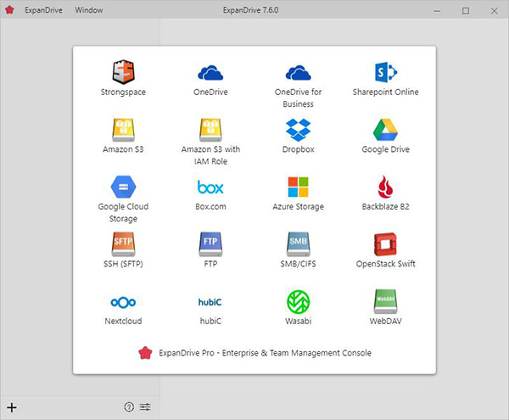Open the settings sliders icon

145,407
